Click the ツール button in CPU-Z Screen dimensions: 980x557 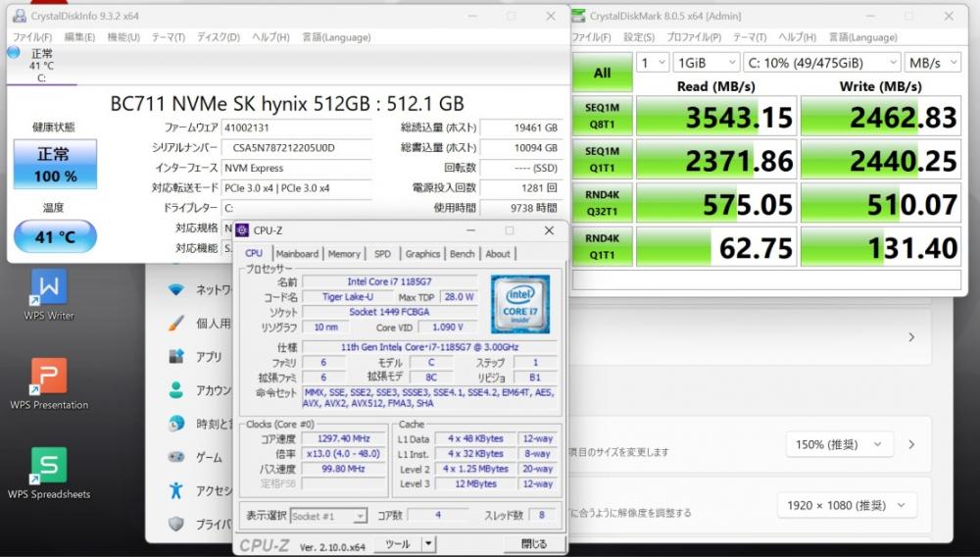tap(398, 544)
